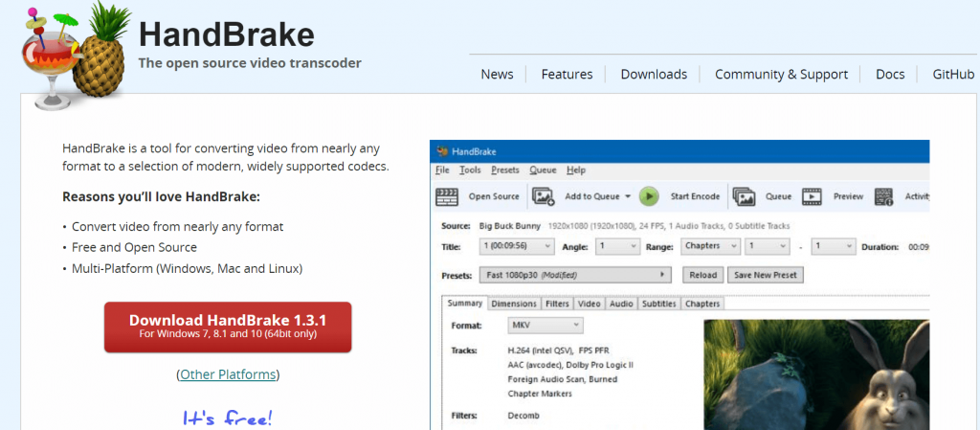Switch to the Dimensions tab
The image size is (980, 430).
[x=514, y=304]
